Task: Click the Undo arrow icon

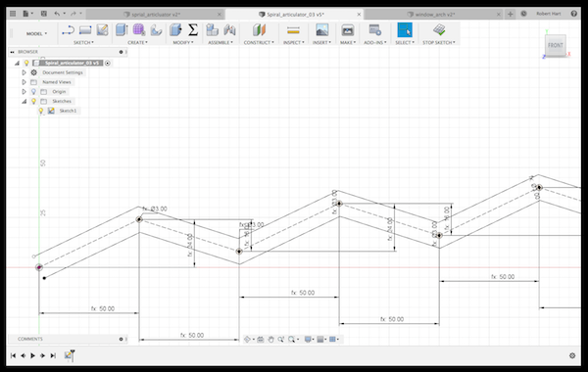Action: point(57,14)
